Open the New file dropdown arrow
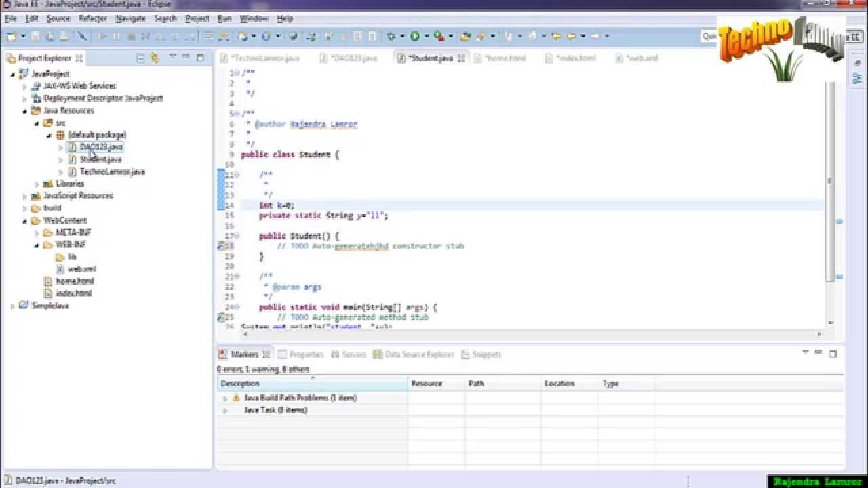The height and width of the screenshot is (488, 868). click(x=23, y=36)
